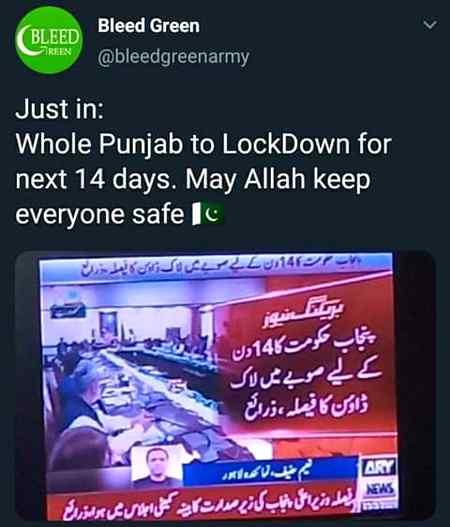450x527 pixels.
Task: Click the small timestamp box under NEWS
Action: click(379, 503)
